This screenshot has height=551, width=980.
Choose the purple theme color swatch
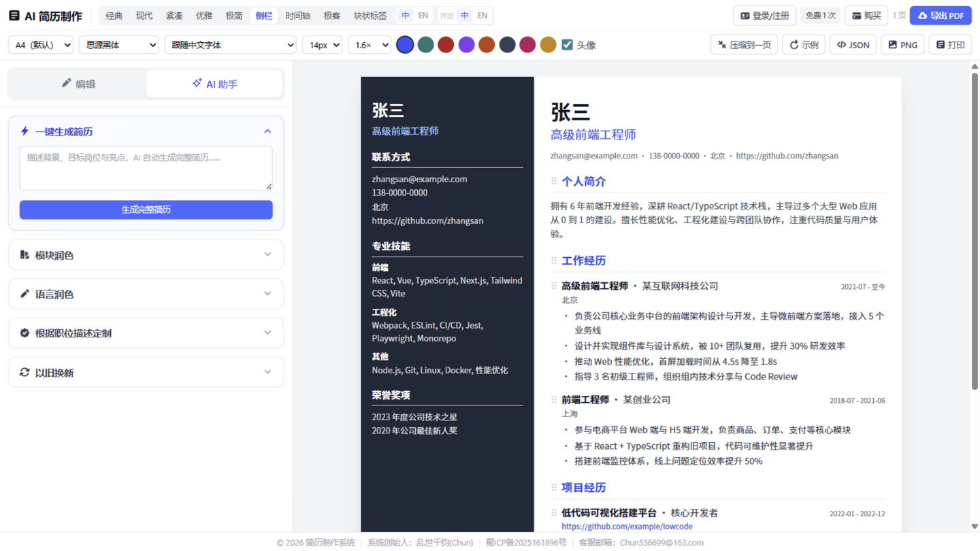[x=466, y=45]
